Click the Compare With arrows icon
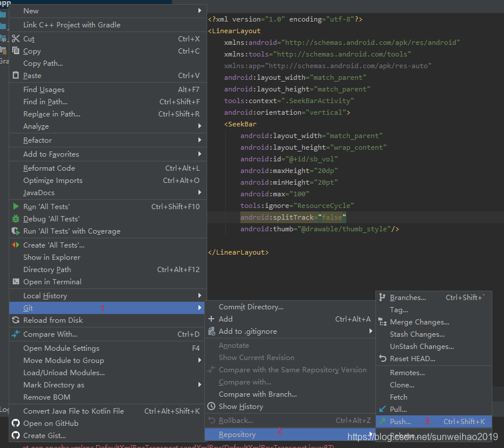504x448 pixels. [16, 334]
